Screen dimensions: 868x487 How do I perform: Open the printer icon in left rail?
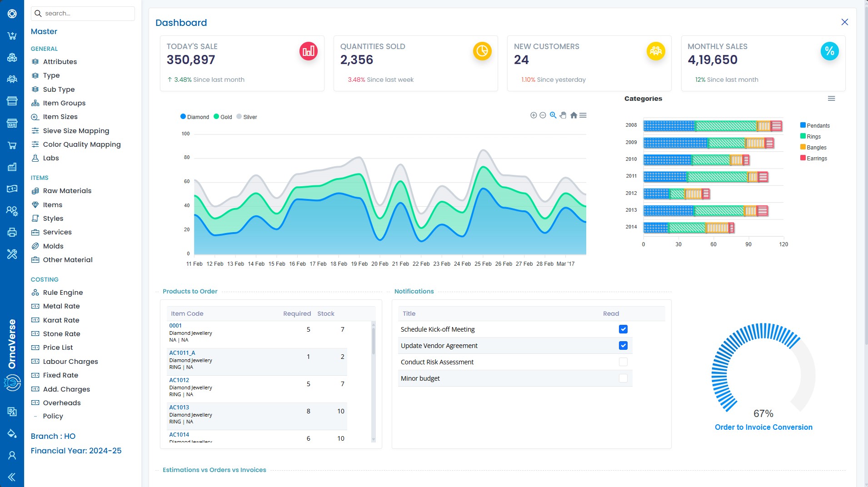(12, 233)
